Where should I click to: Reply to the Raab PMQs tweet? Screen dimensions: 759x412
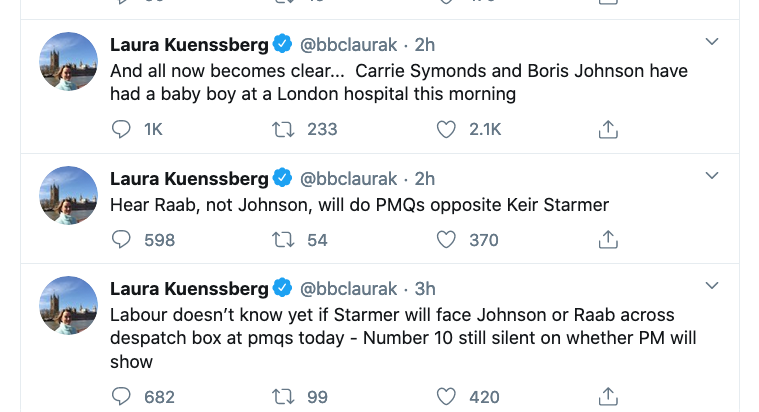click(x=121, y=239)
